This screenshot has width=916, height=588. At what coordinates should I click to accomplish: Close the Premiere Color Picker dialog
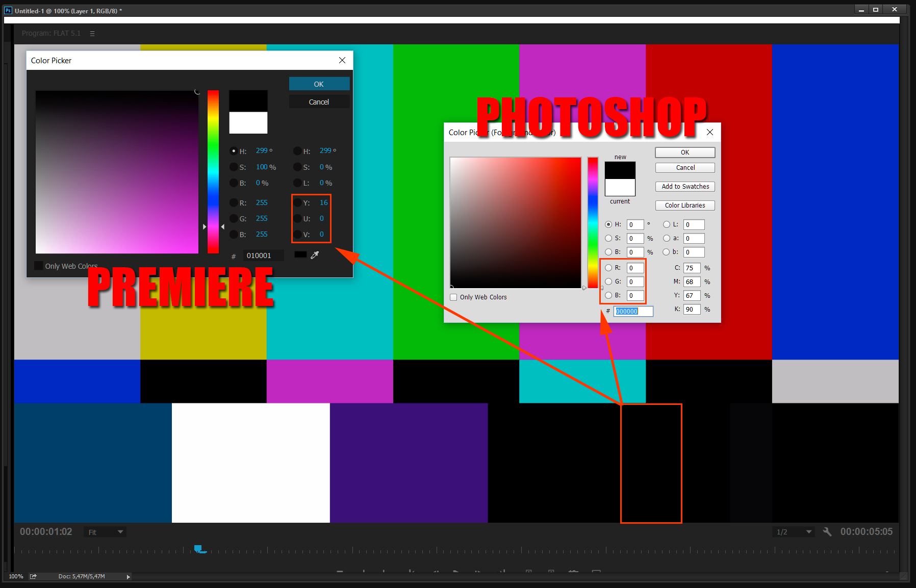[342, 60]
